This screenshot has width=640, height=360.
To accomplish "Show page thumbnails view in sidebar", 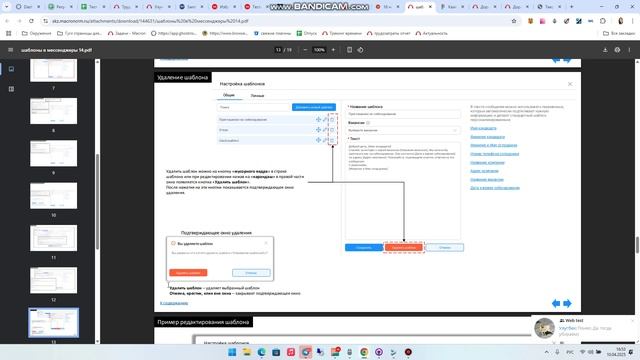I will point(11,69).
